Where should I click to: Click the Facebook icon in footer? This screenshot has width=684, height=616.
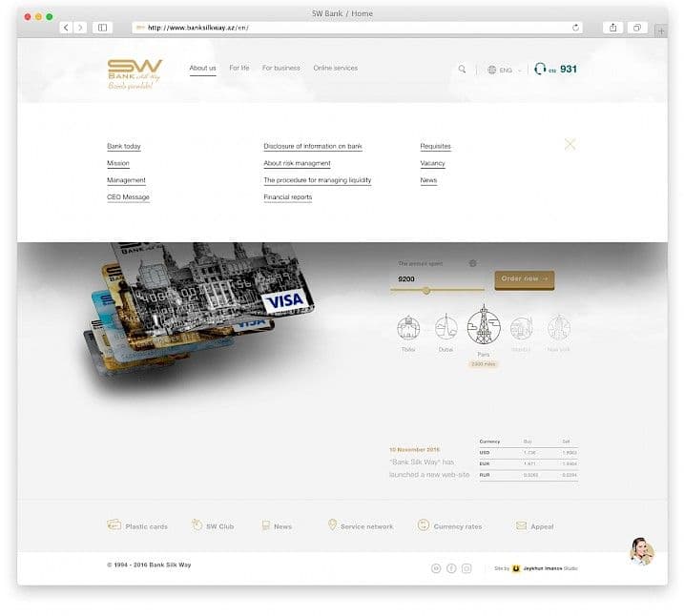[451, 568]
